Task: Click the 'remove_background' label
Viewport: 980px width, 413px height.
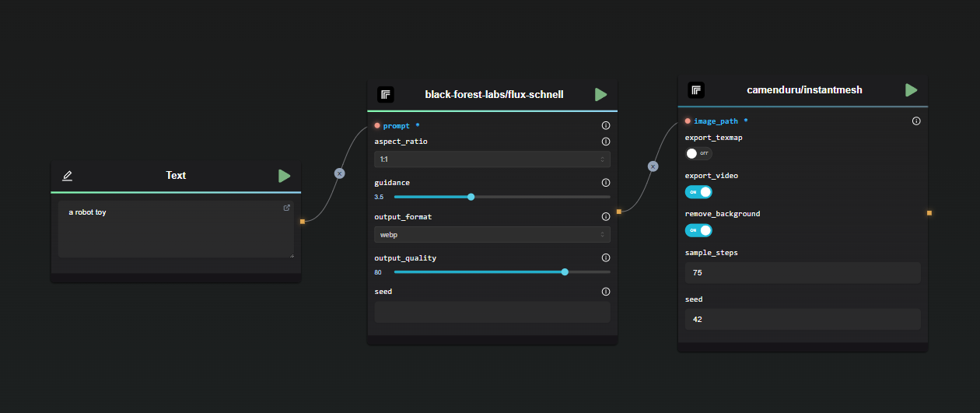Action: 723,214
